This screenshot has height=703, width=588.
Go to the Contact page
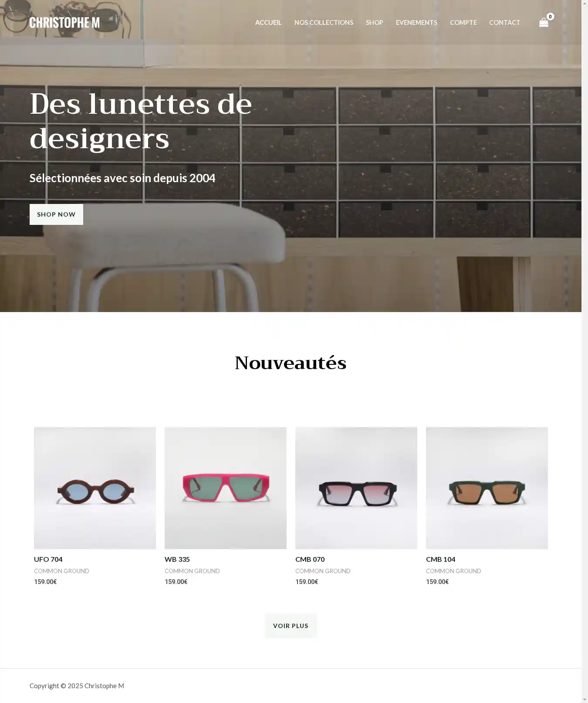point(504,23)
